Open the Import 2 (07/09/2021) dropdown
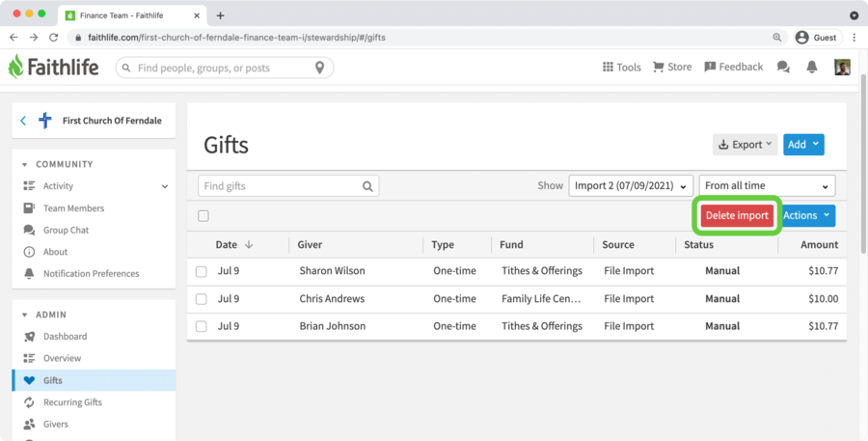The image size is (868, 441). [631, 185]
